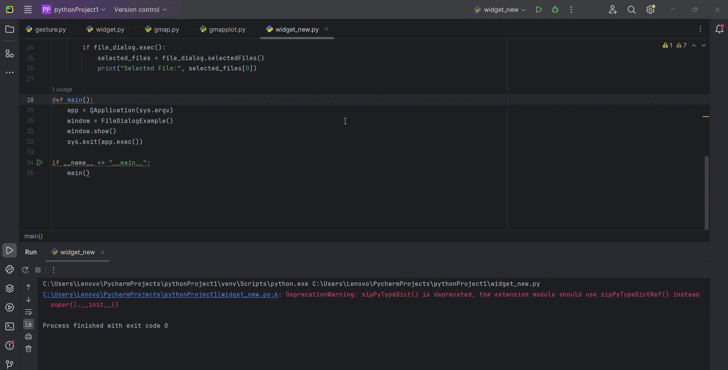Open the Services layers icon

click(9, 288)
